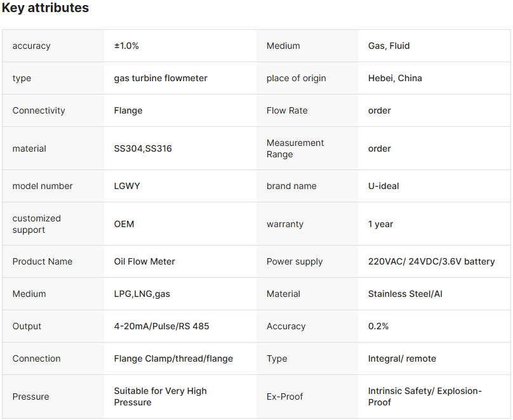Click the Integral/ remote type value
This screenshot has height=420, width=513.
point(402,358)
